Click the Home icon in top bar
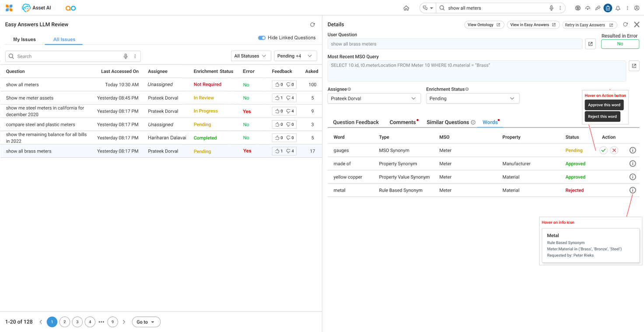 click(406, 8)
